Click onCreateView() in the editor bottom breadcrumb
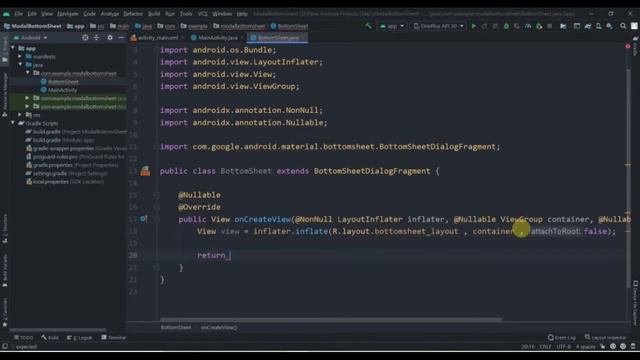Viewport: 640px width, 360px height. coord(219,327)
